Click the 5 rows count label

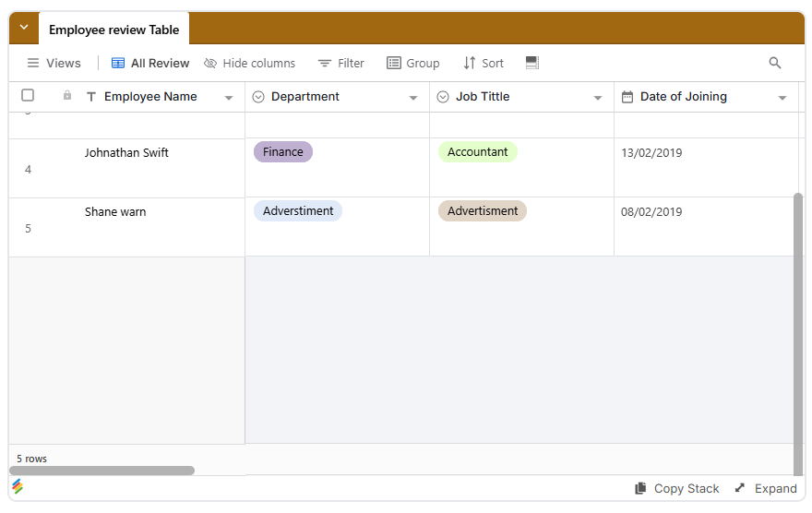click(x=31, y=459)
